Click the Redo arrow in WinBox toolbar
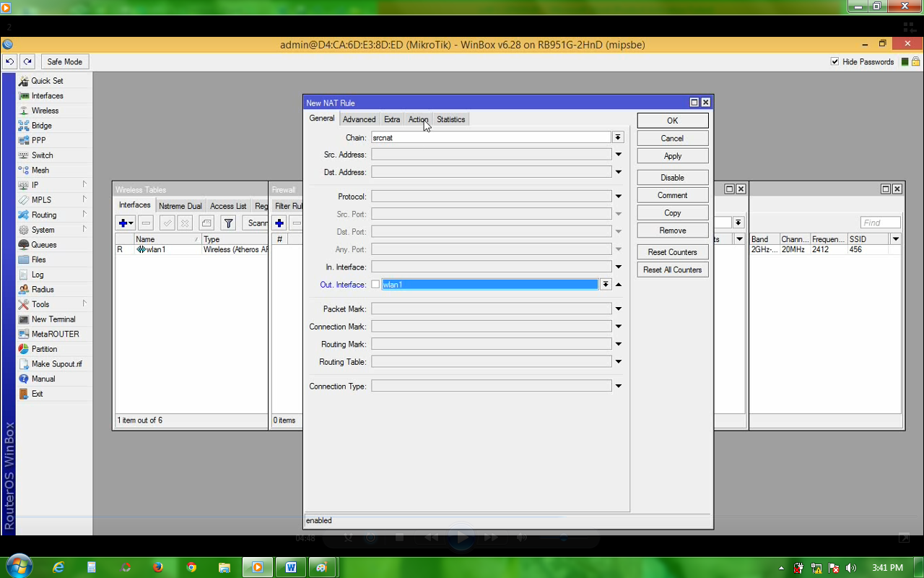924x578 pixels. tap(27, 62)
